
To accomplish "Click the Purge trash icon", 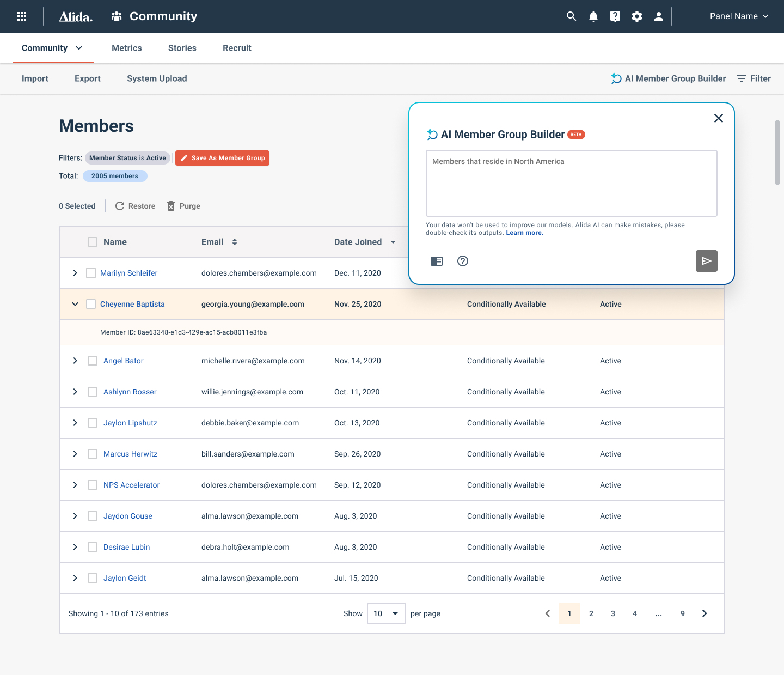I will coord(172,206).
